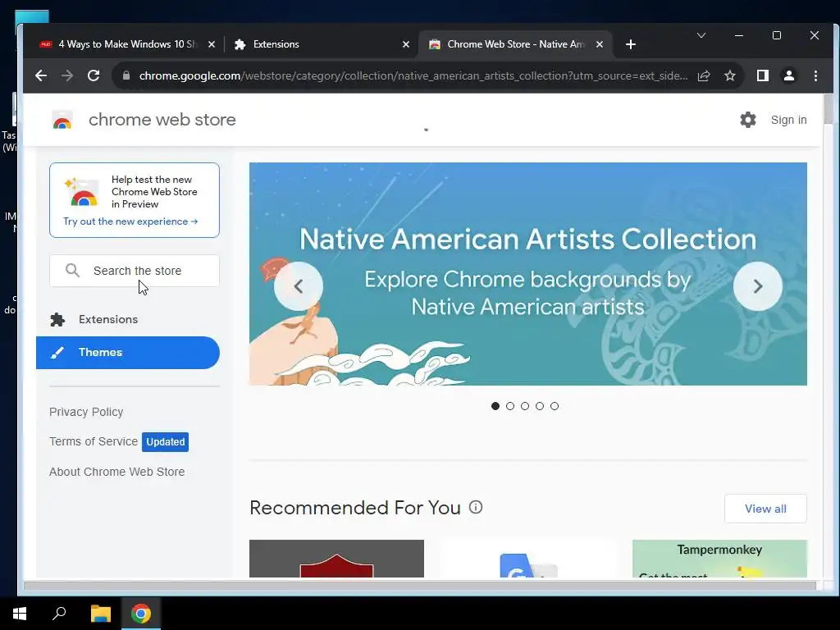Open the Chrome profile avatar menu

[x=789, y=75]
